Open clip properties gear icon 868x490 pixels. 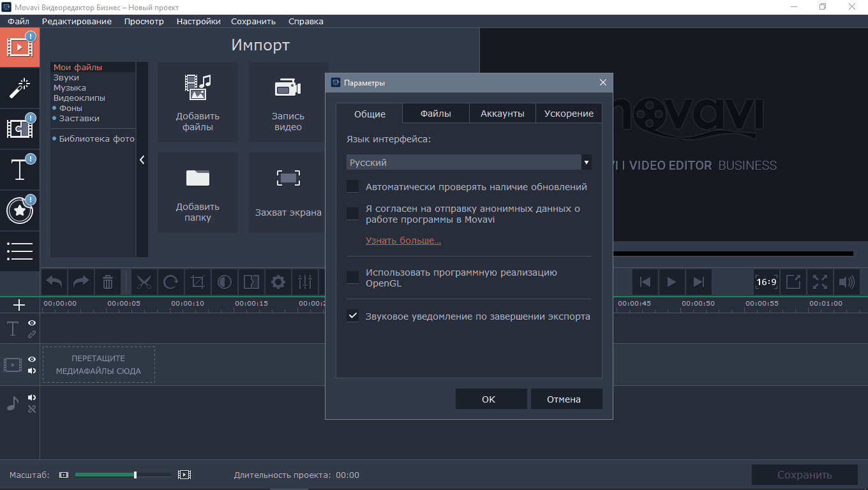(x=278, y=282)
